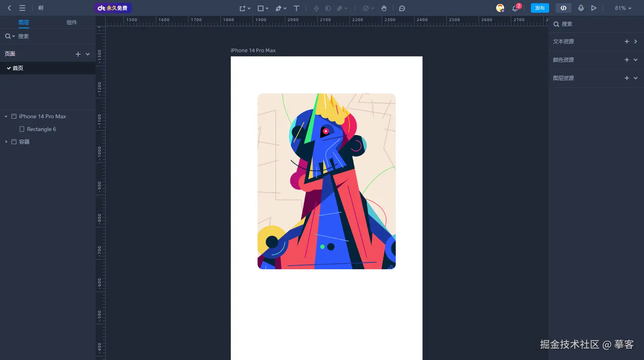The width and height of the screenshot is (644, 360).
Task: Click the microphone voice icon
Action: (581, 8)
